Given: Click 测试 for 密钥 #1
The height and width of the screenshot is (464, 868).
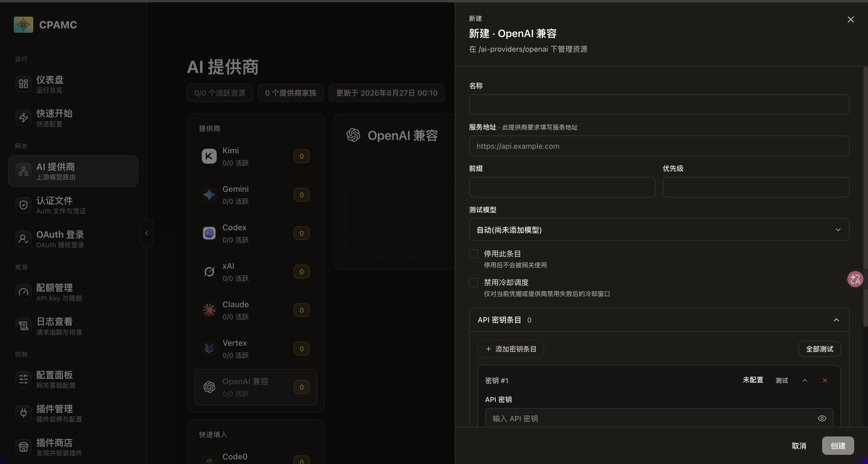Looking at the screenshot, I should pos(781,380).
